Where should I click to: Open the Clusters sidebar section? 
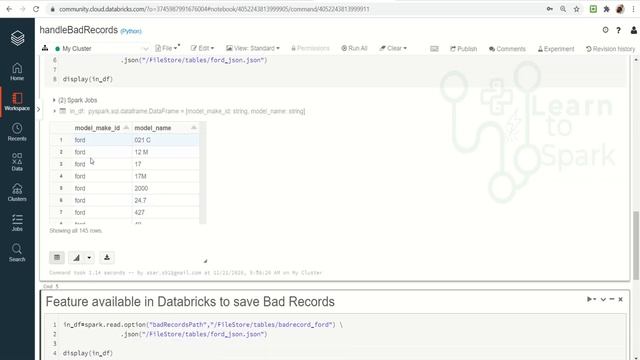click(17, 193)
